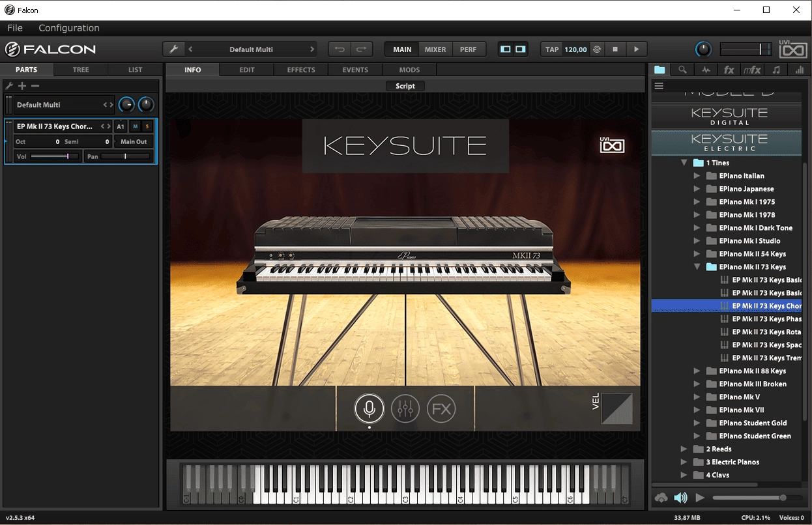Expand the EPiano Italian folder

(x=697, y=176)
